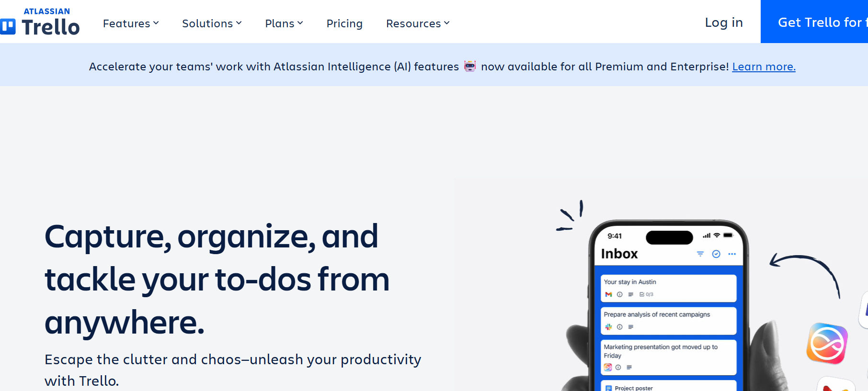Expand the Solutions dropdown menu
The height and width of the screenshot is (391, 868).
tap(212, 23)
